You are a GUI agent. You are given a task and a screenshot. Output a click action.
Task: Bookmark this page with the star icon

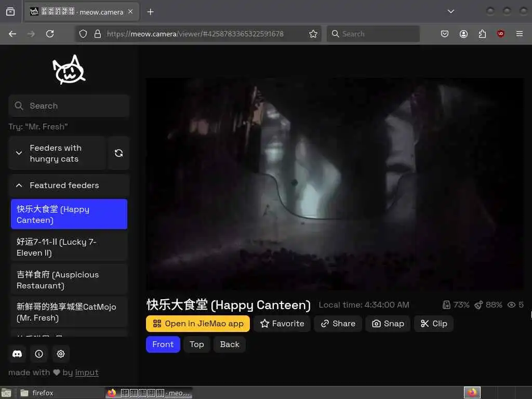click(x=313, y=34)
